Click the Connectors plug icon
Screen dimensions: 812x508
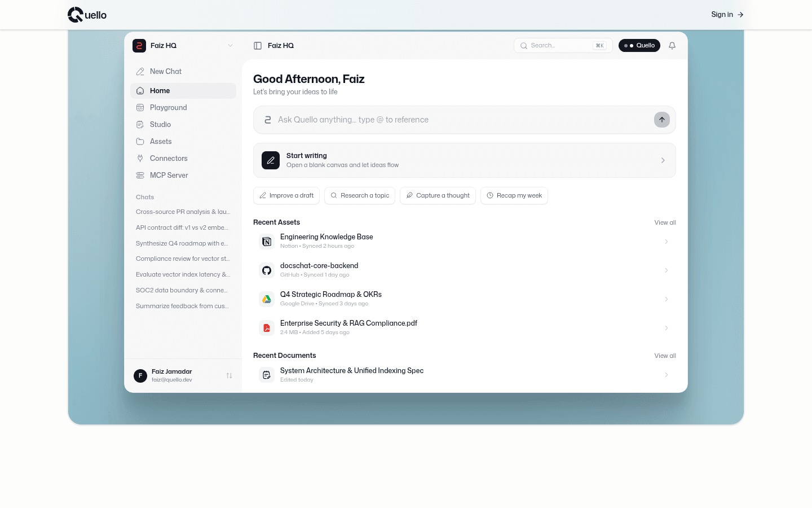click(140, 159)
